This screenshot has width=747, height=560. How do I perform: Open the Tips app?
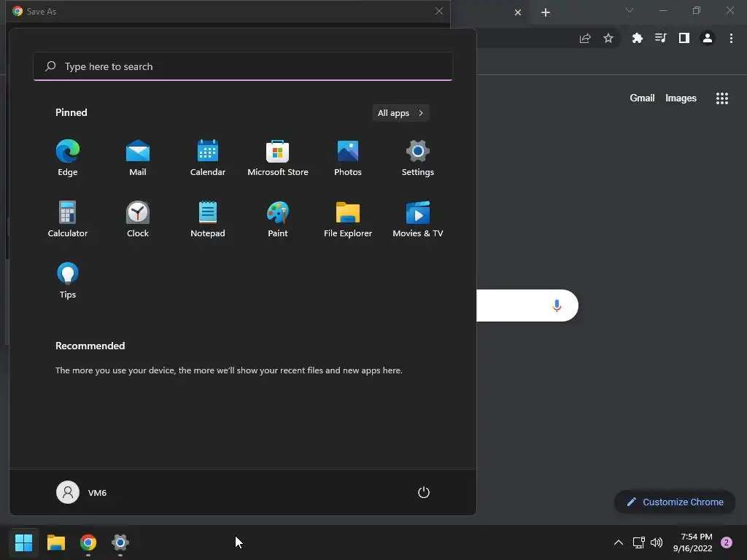[x=68, y=281]
